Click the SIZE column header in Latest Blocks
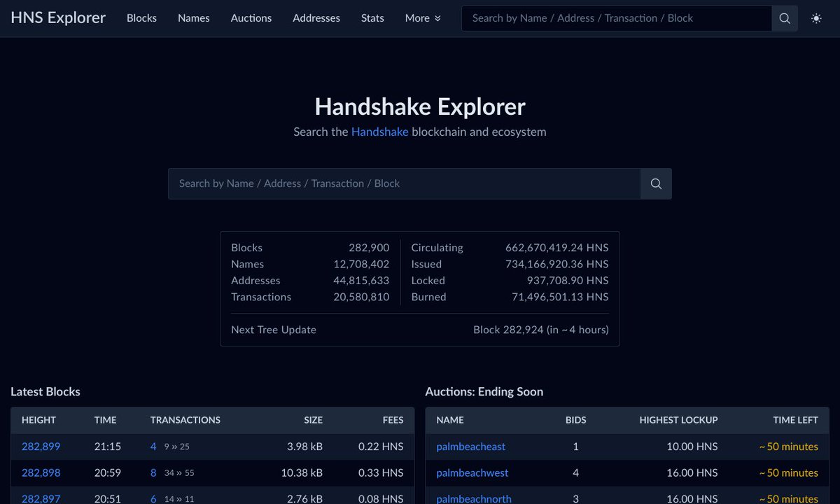 click(x=314, y=420)
